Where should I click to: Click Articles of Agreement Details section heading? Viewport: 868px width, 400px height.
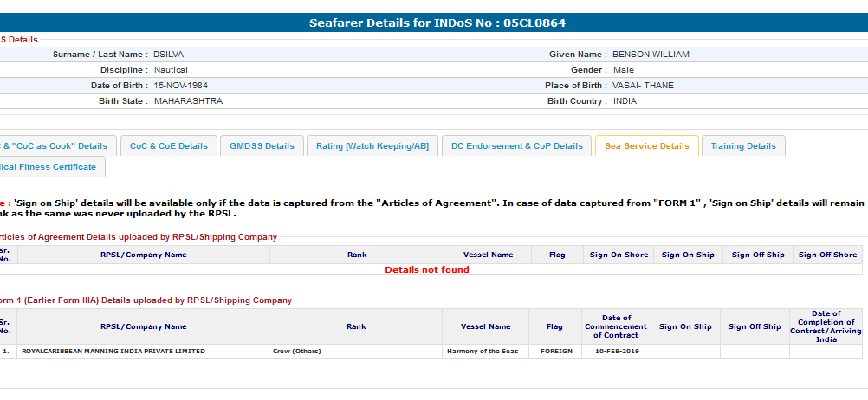click(137, 236)
